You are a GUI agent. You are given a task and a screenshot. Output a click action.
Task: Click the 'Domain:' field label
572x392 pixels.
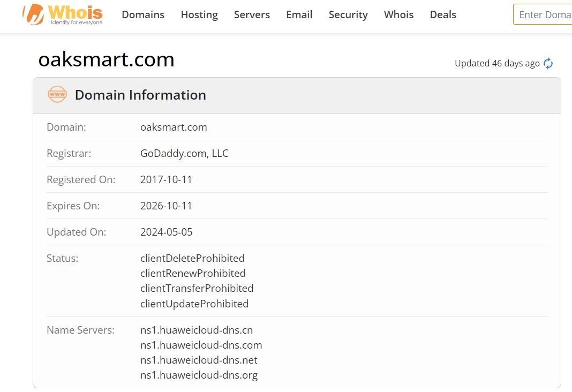(66, 127)
